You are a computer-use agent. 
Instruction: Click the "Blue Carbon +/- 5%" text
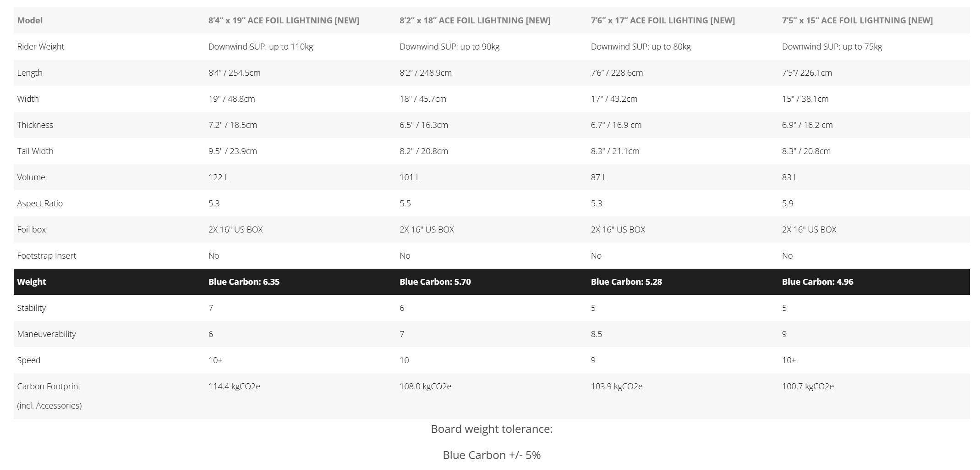492,455
